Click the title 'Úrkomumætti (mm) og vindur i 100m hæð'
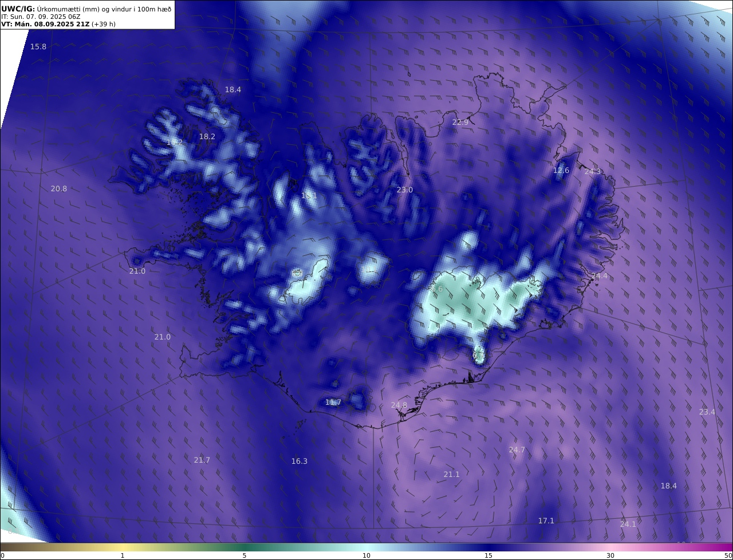 coord(104,9)
